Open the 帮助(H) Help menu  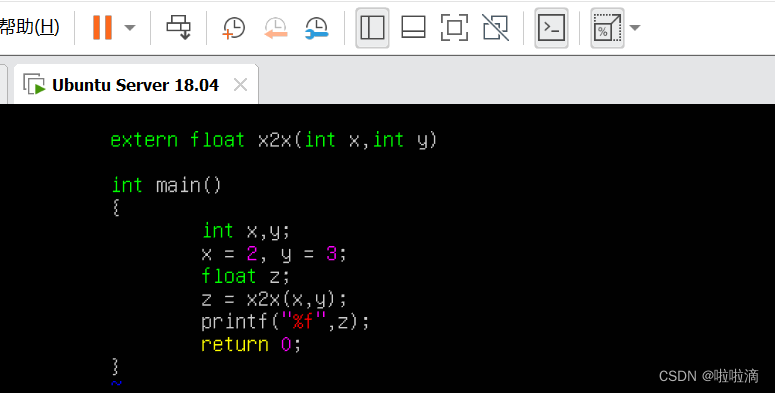[29, 27]
